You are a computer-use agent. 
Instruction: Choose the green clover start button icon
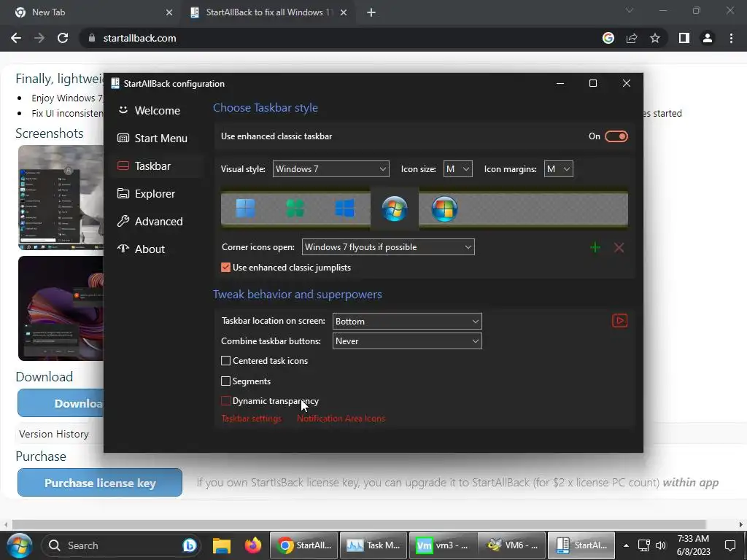295,209
